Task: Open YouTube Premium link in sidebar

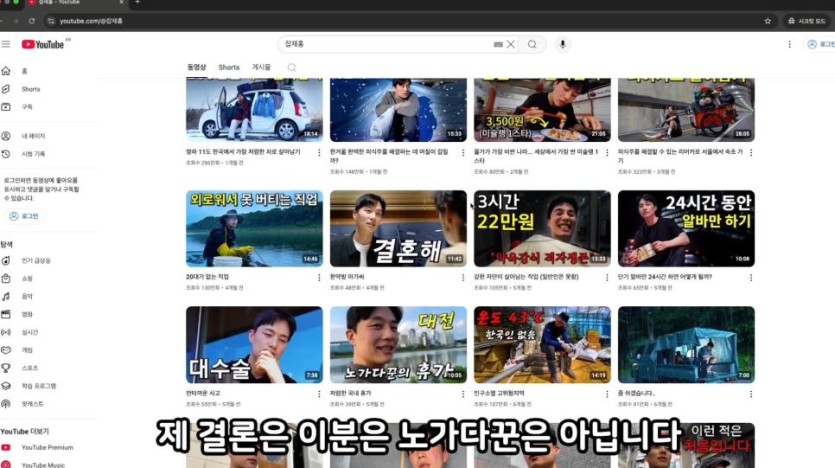Action: point(46,447)
